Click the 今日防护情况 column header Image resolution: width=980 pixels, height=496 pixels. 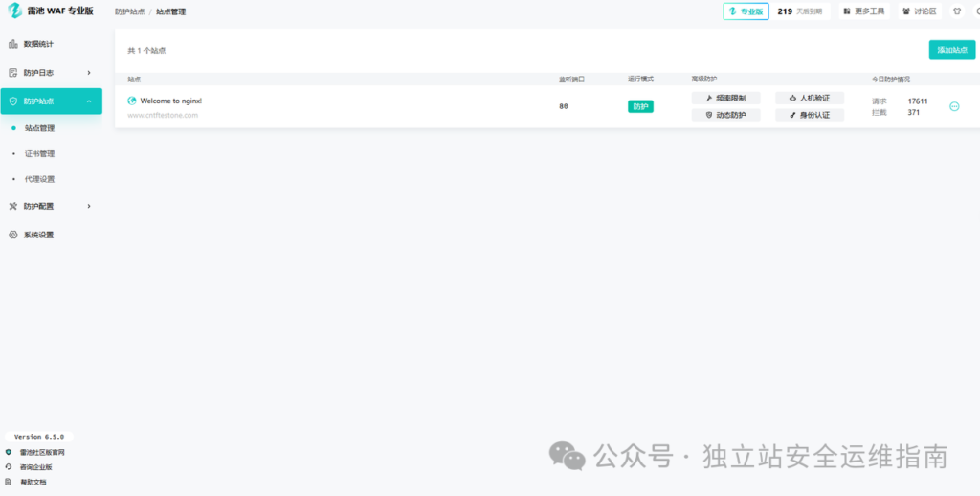point(891,79)
